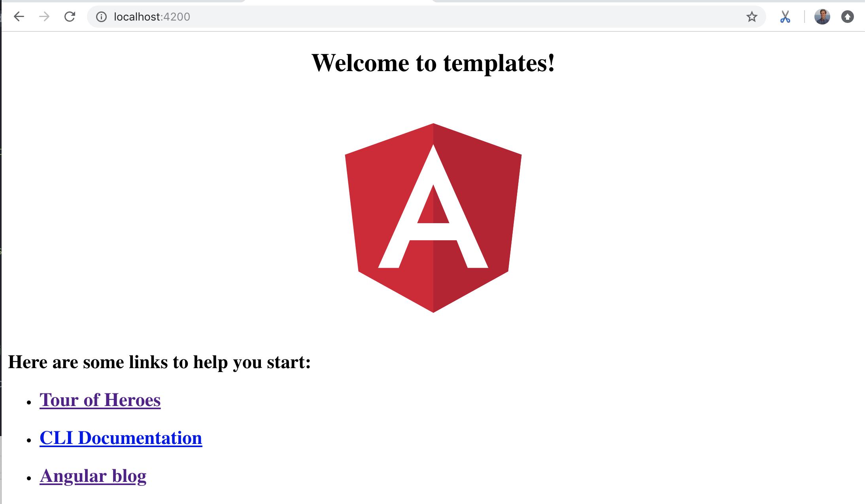Open the CLI Documentation link

[x=121, y=438]
